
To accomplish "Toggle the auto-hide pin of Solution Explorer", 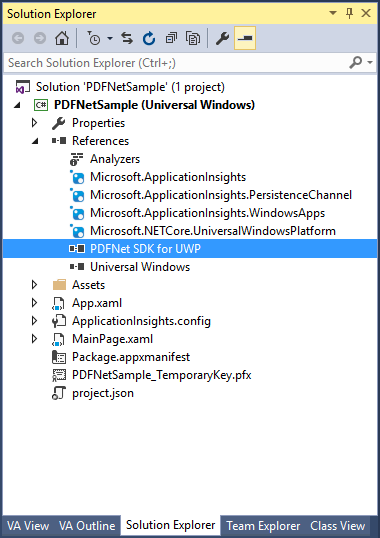I will tap(349, 13).
